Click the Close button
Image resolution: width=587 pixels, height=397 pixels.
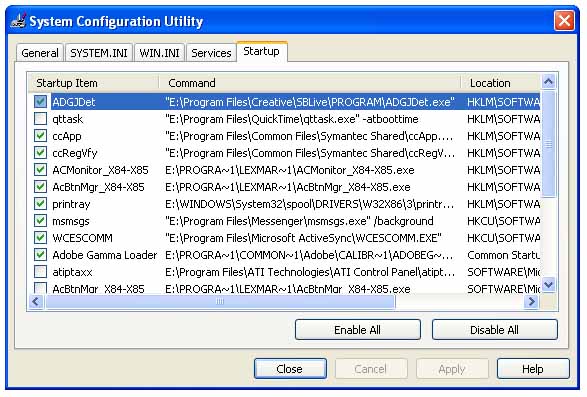290,369
